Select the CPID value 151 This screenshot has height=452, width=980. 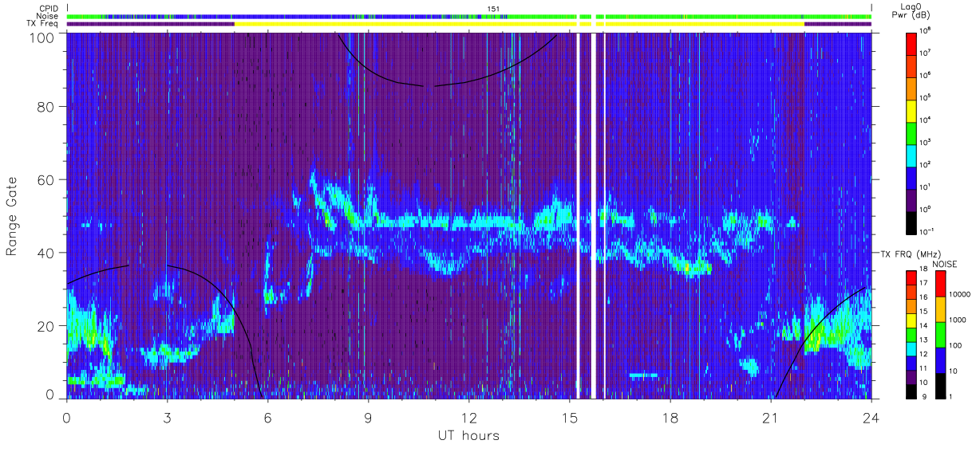(x=494, y=9)
